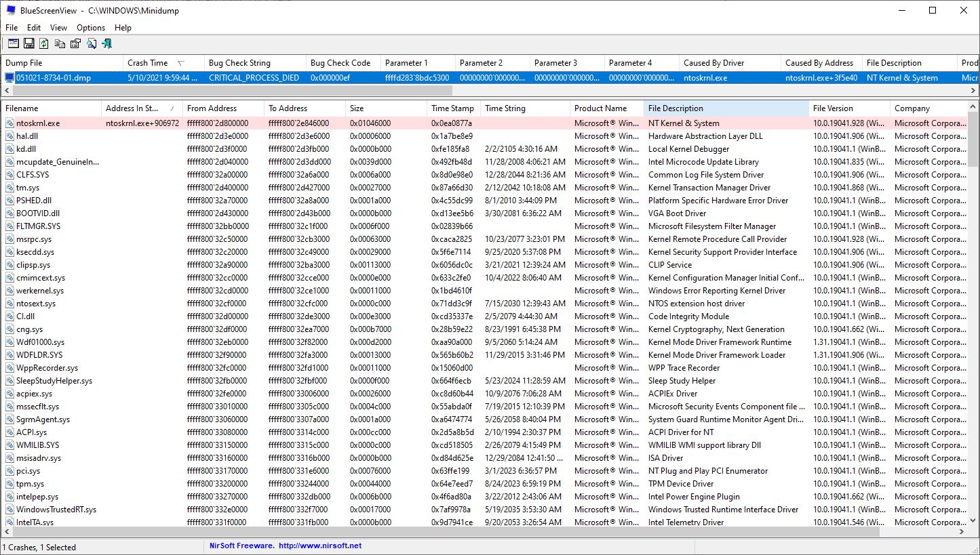The height and width of the screenshot is (555, 980).
Task: Click the file icon beside cng.sys
Action: pos(10,329)
